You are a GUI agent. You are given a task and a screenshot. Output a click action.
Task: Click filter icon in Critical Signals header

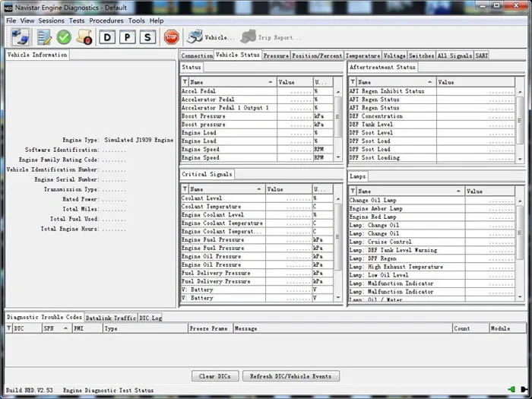click(185, 189)
